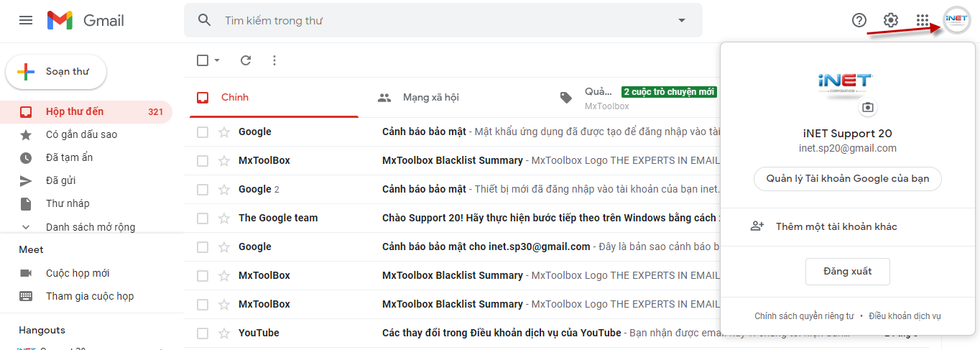Click the send arrow icon beside Đã gửi
The height and width of the screenshot is (350, 980).
[x=26, y=180]
